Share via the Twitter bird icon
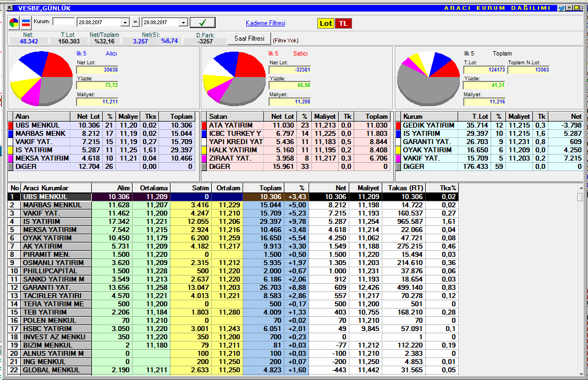The height and width of the screenshot is (380, 588). click(562, 8)
